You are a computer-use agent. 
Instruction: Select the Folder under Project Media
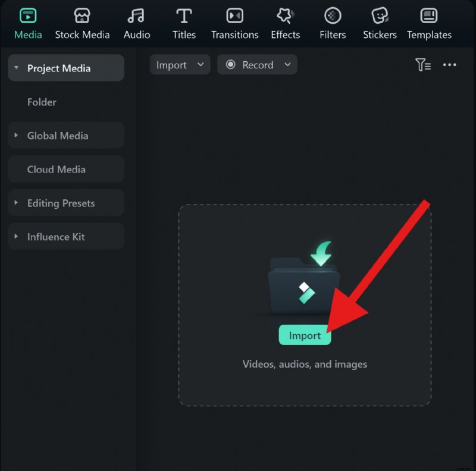point(42,102)
